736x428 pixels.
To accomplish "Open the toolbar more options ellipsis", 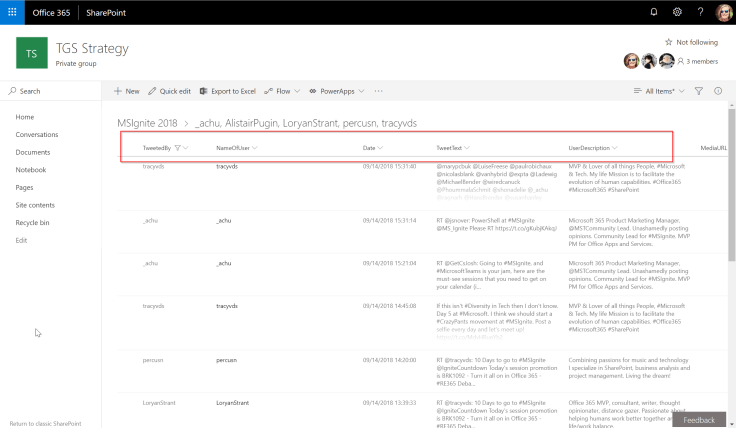I will (378, 91).
